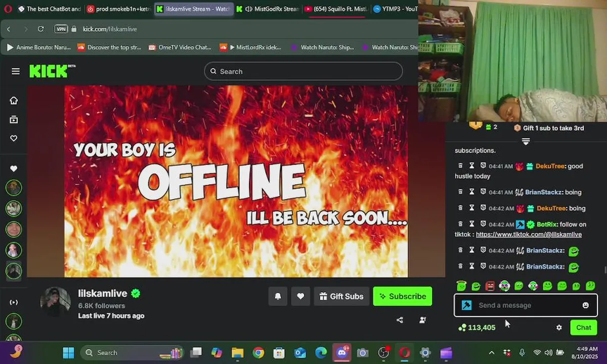Open the Browse icon in sidebar
The image size is (607, 364).
(x=14, y=119)
